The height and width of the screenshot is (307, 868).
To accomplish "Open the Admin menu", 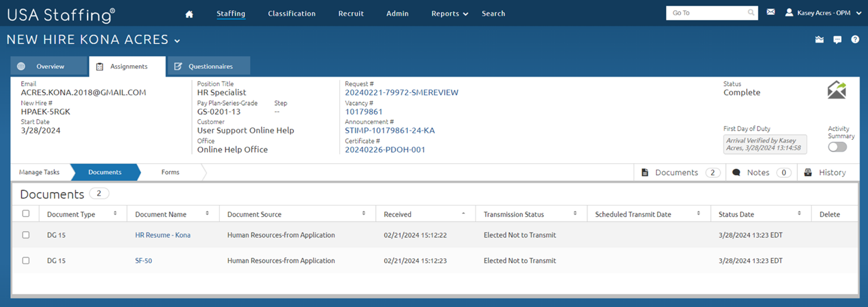I will pos(397,14).
